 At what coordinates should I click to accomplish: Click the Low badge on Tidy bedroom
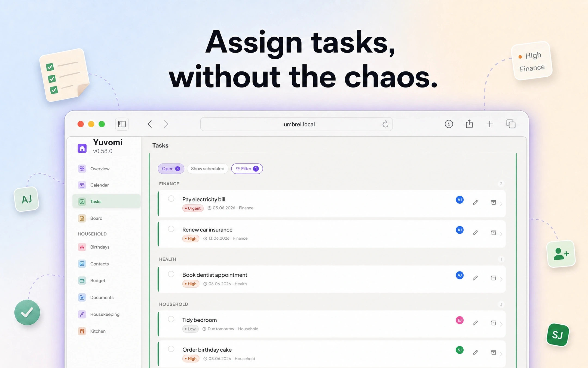coord(190,329)
